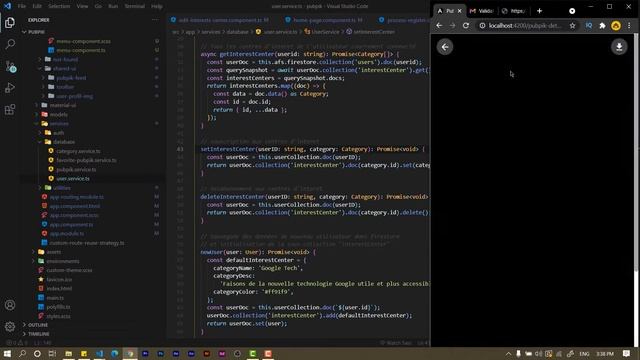640x360 pixels.
Task: Open a new Chrome tab
Action: pyautogui.click(x=540, y=11)
